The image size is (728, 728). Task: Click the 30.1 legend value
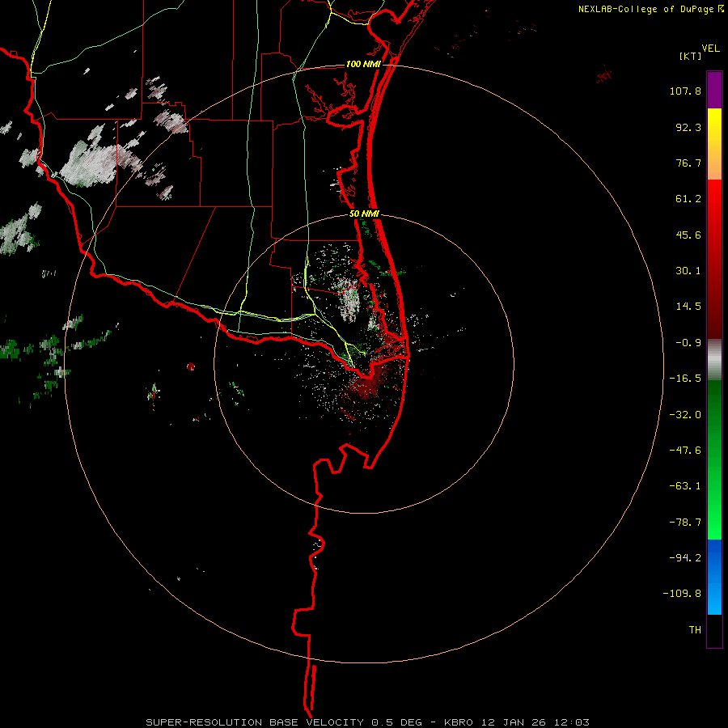[x=688, y=271]
